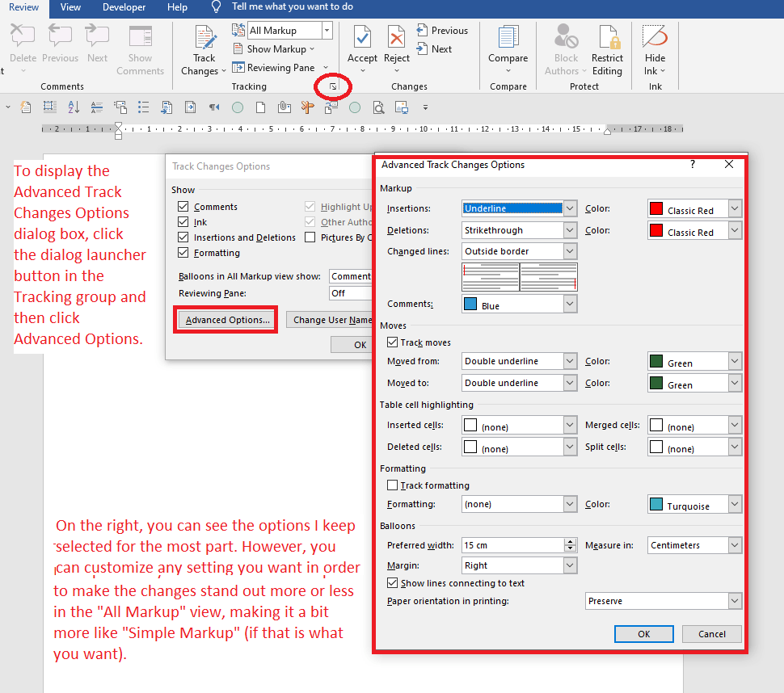Click the Restrict Editing icon
The image size is (784, 693).
coord(609,37)
